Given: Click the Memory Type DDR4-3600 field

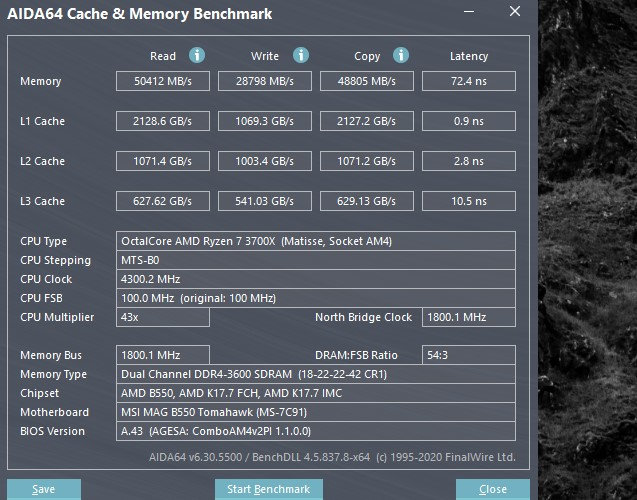Looking at the screenshot, I should click(316, 374).
